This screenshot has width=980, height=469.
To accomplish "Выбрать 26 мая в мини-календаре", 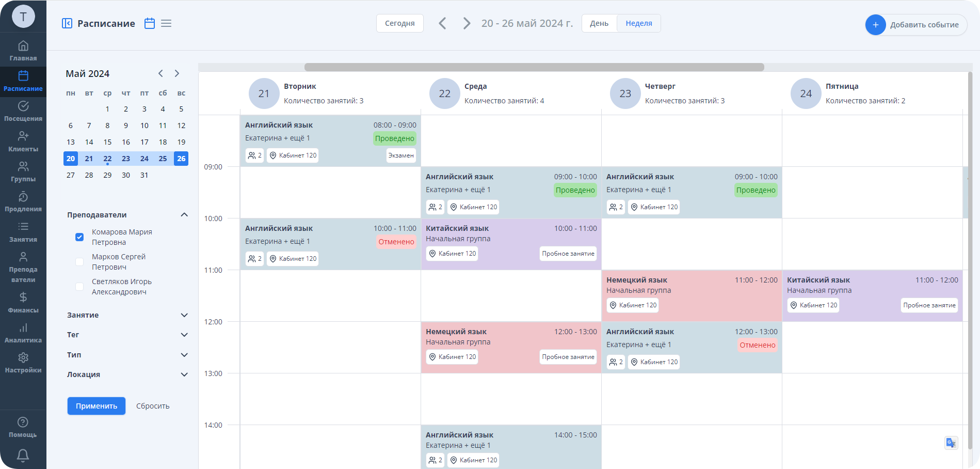I will (x=181, y=159).
